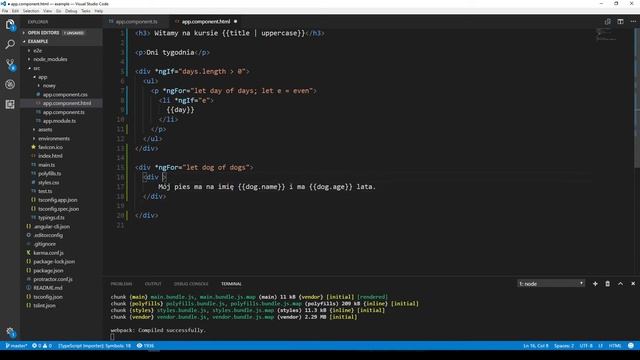Viewport: 640px width, 360px height.
Task: Close the terminal panel
Action: (633, 284)
